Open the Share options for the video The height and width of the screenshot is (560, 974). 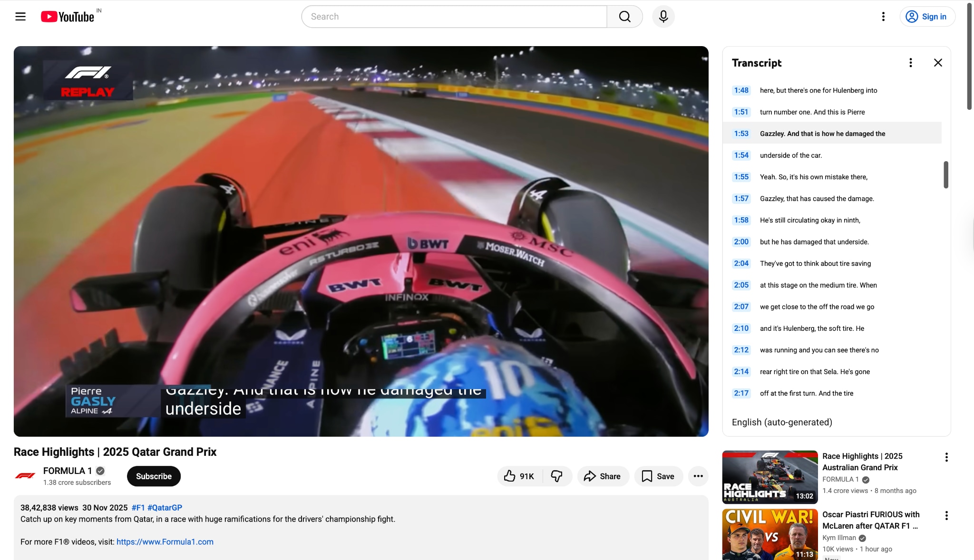(x=602, y=476)
